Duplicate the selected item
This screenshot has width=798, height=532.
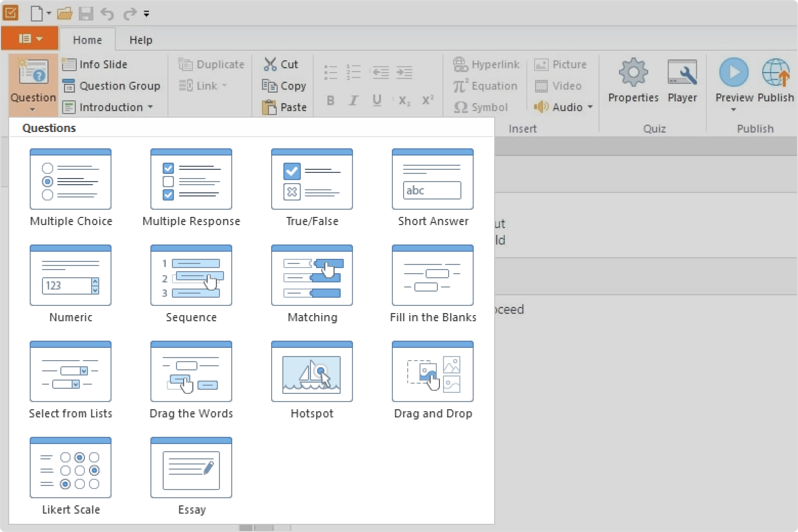[x=211, y=64]
